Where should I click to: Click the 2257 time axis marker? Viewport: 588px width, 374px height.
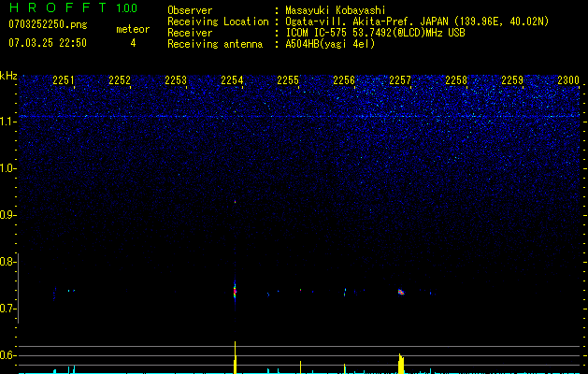click(400, 81)
